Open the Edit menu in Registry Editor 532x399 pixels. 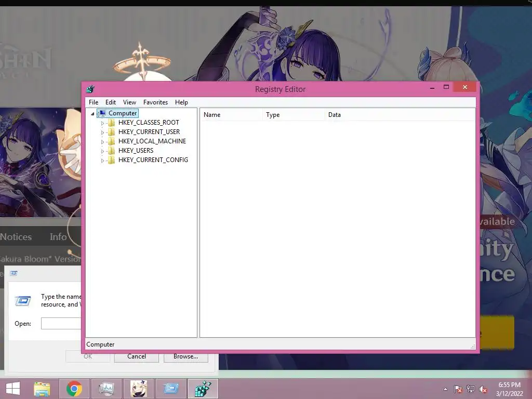tap(111, 102)
